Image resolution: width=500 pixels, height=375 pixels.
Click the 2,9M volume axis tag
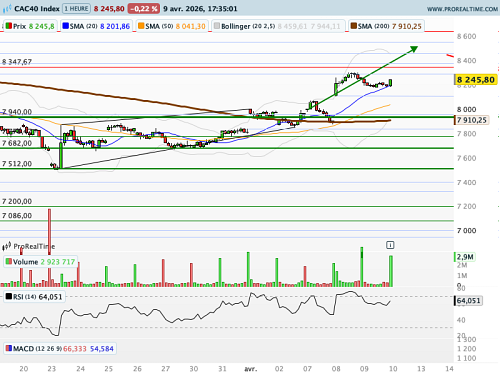(465, 257)
